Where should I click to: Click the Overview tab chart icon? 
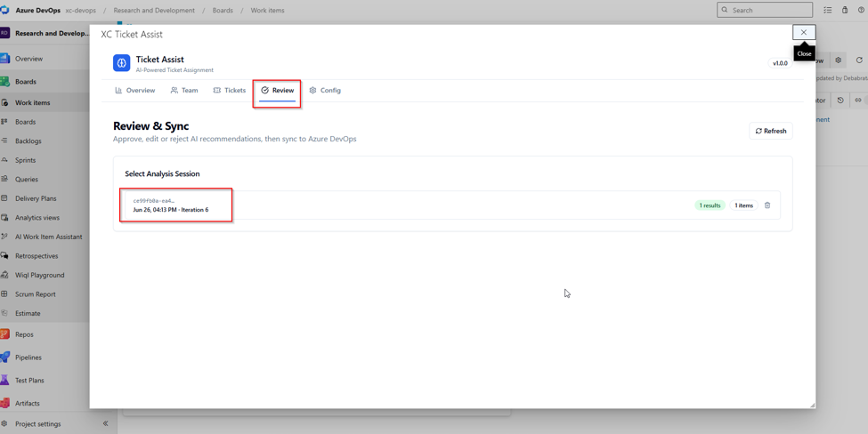(x=118, y=90)
